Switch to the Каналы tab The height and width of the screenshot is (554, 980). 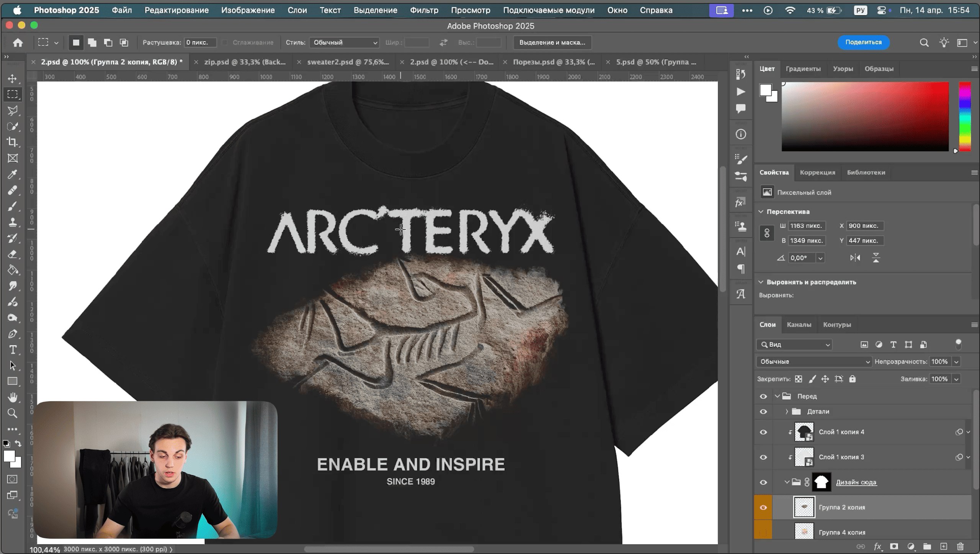799,325
